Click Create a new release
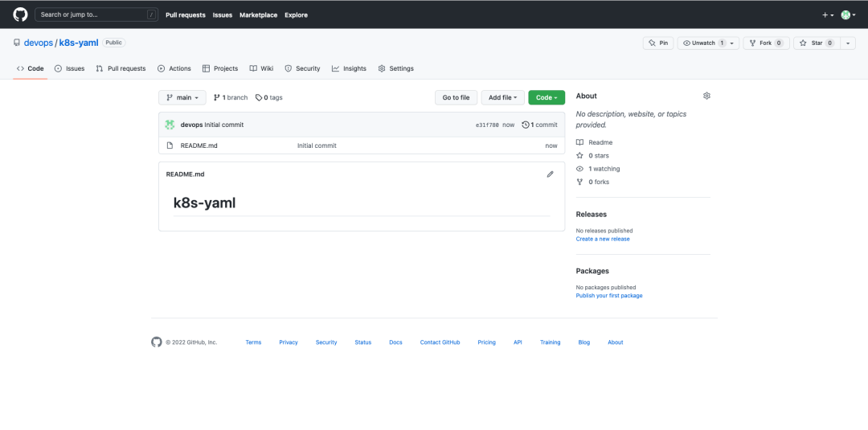This screenshot has height=430, width=868. 603,239
